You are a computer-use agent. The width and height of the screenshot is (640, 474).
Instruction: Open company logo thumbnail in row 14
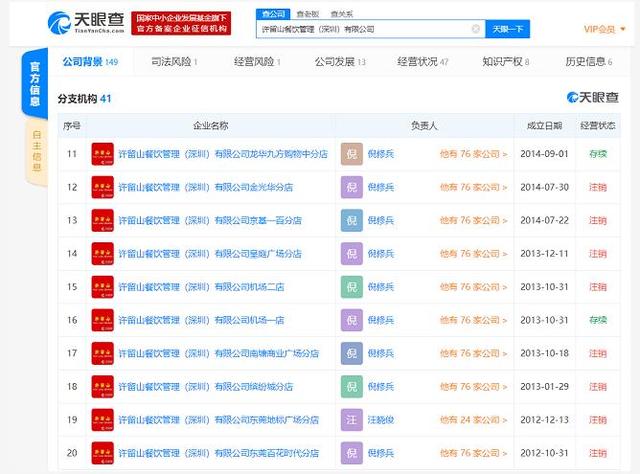102,254
